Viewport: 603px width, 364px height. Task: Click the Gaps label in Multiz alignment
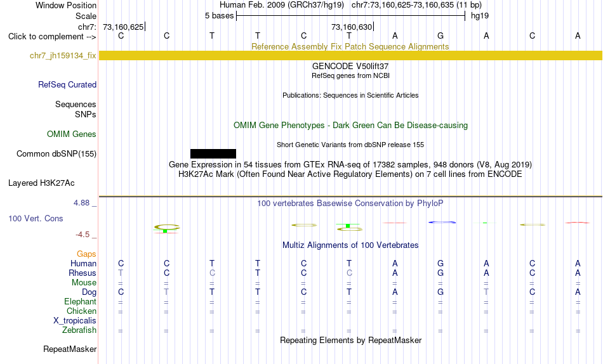pyautogui.click(x=86, y=254)
